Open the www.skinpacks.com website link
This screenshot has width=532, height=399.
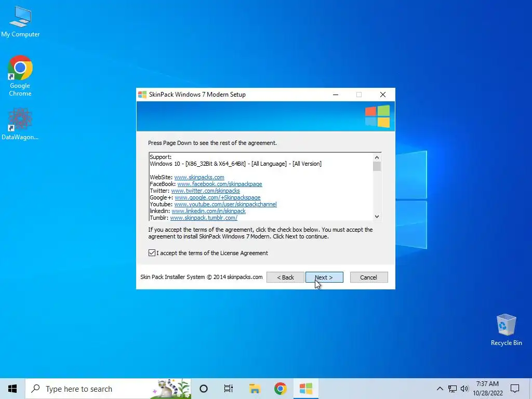coord(199,177)
